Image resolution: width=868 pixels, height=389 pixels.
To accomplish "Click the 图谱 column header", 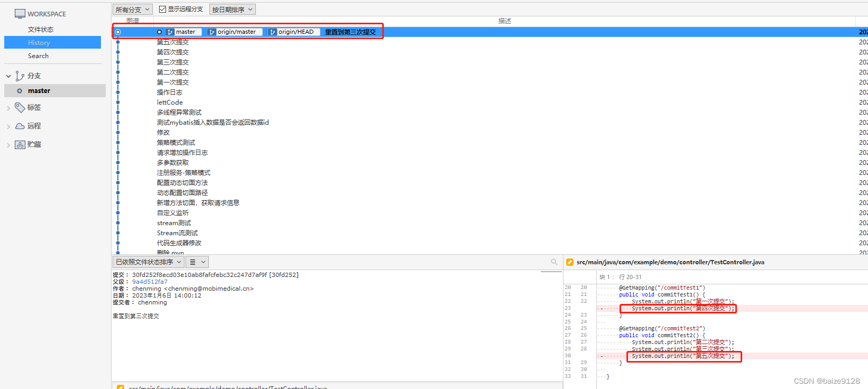I will click(133, 21).
